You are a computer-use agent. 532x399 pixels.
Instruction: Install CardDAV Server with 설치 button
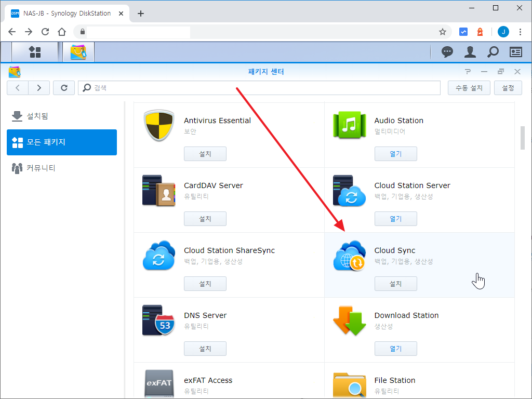coord(205,219)
